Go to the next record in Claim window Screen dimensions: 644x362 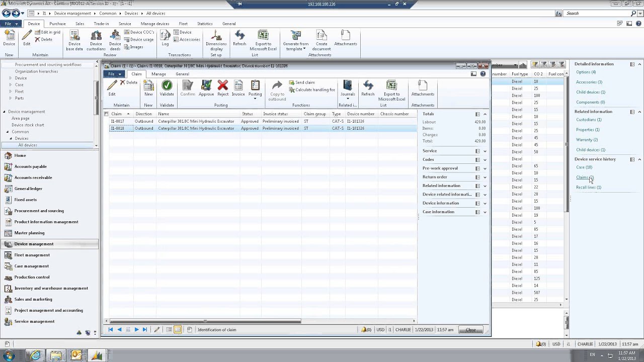136,330
